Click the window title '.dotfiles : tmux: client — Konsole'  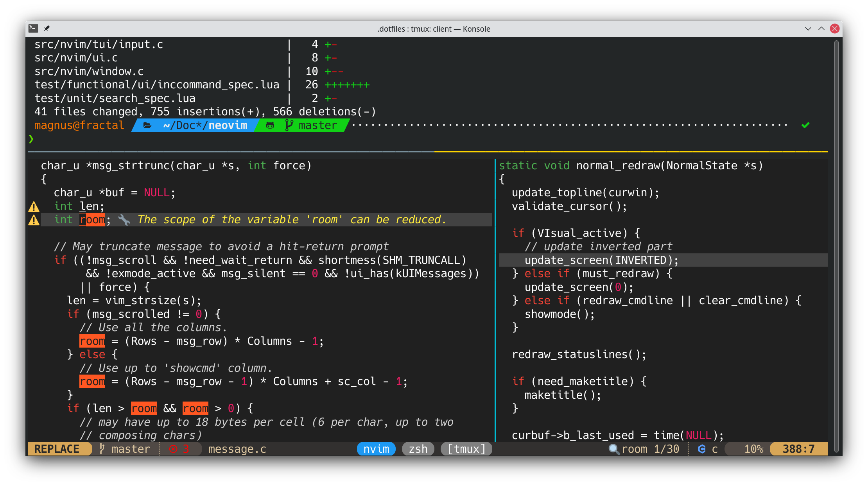(x=434, y=29)
